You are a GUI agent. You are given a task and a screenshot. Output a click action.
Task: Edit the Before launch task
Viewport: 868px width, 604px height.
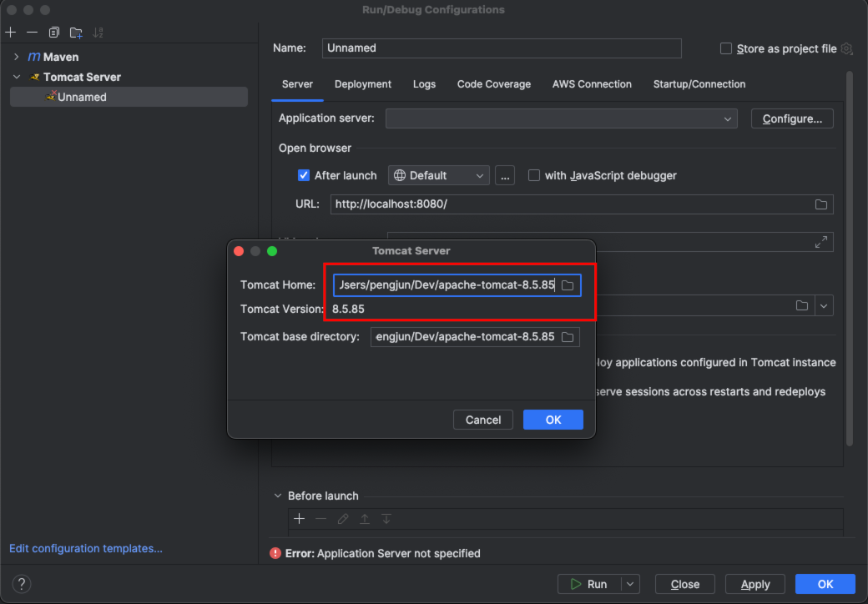(x=343, y=519)
